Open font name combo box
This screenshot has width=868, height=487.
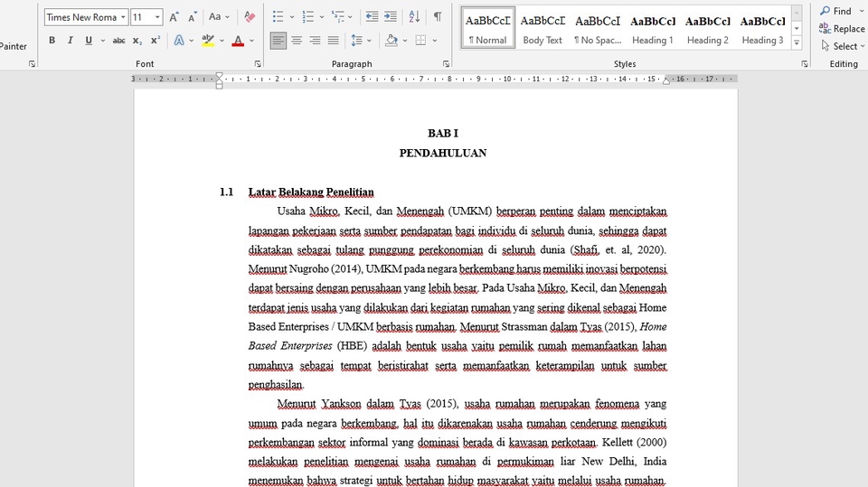pyautogui.click(x=87, y=17)
